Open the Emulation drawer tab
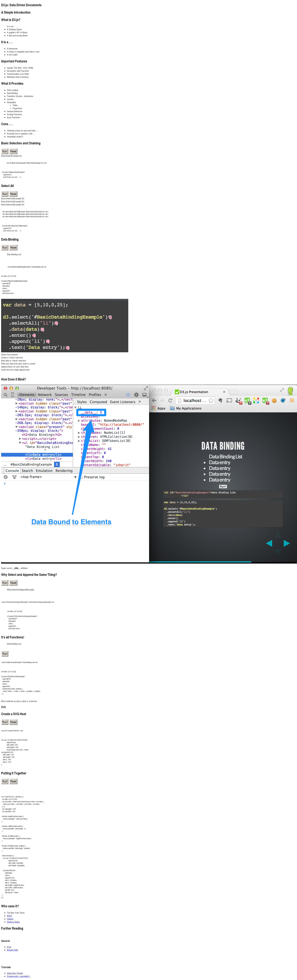297x980 pixels. tap(44, 471)
